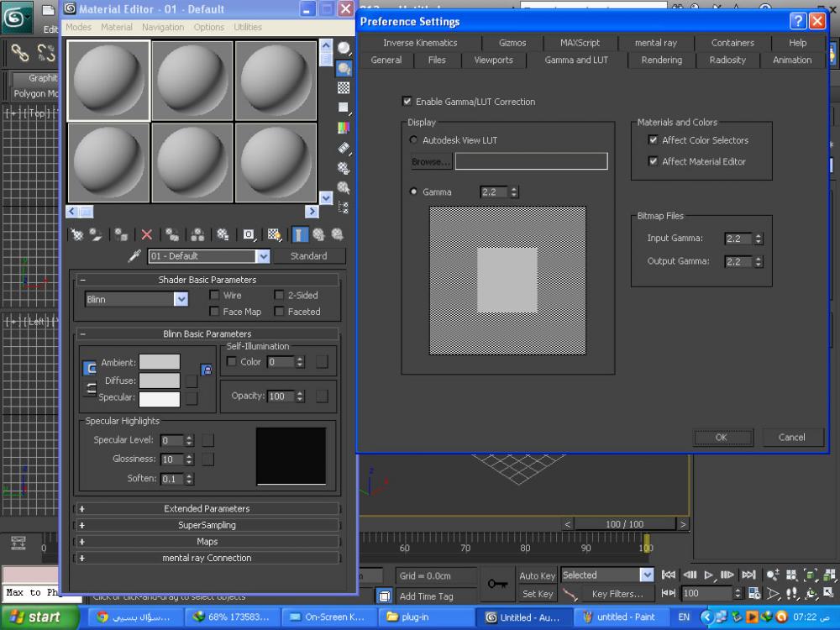Select the bottom-right material sample sphere

click(276, 163)
